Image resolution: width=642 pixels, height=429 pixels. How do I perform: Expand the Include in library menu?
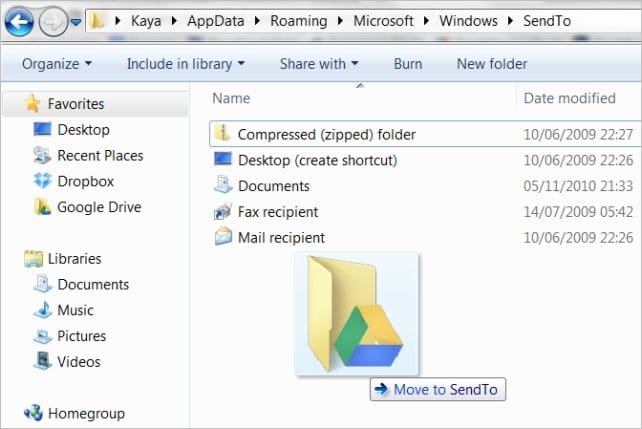pyautogui.click(x=186, y=64)
